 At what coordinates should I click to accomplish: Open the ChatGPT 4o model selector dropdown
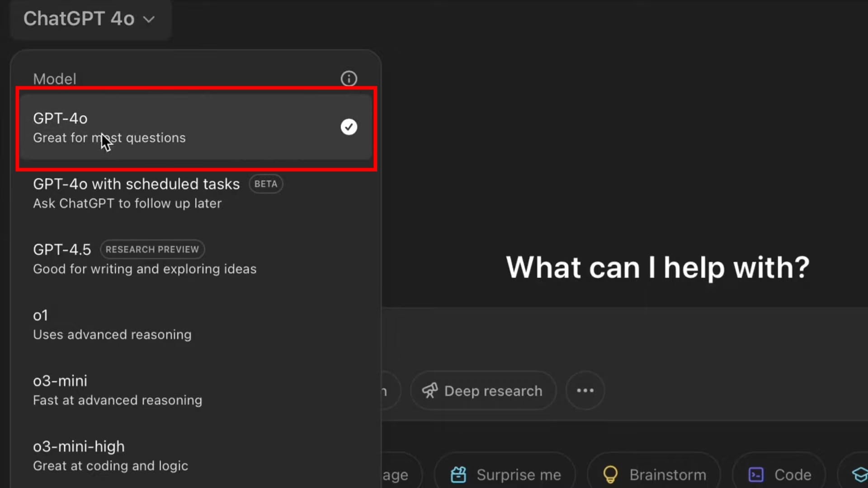pyautogui.click(x=90, y=19)
